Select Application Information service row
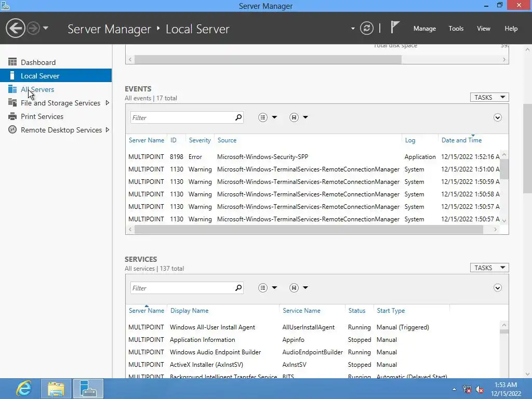Screen dimensions: 532x399 tap(314, 340)
